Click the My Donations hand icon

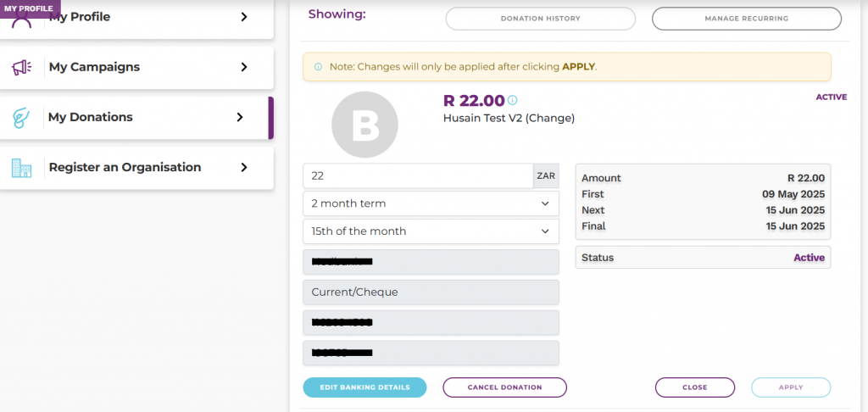[21, 118]
